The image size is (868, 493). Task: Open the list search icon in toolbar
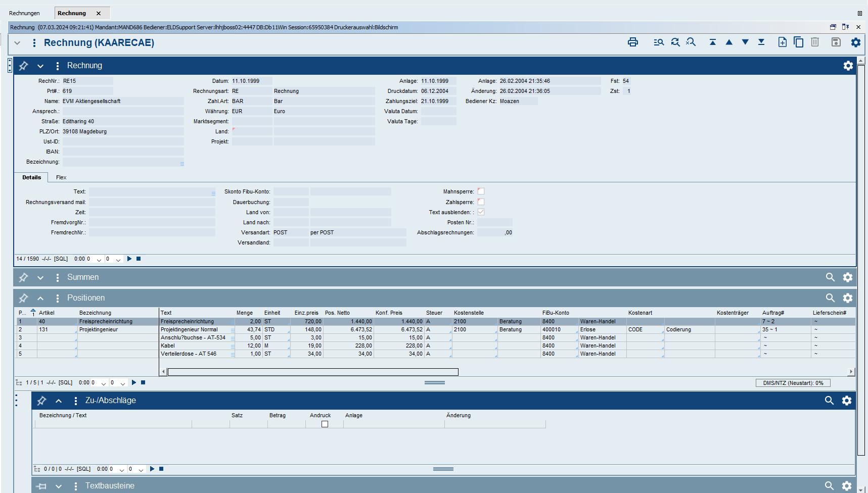coord(659,42)
